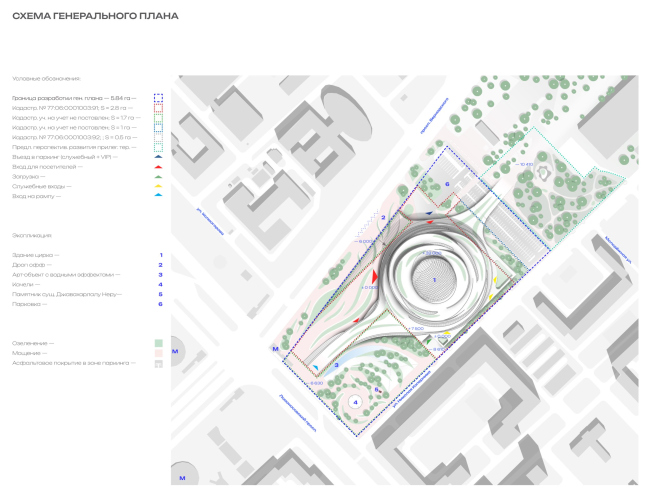Click the blue dashed boundary square in legend
Screen dimensions: 650x500
[x=159, y=98]
